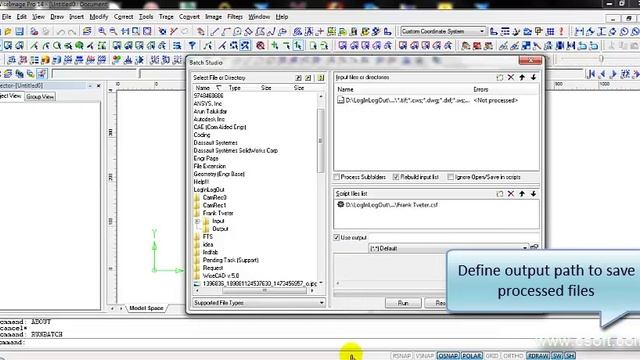Viewport: 640px width, 360px height.
Task: Open the Trace menu
Action: point(166,17)
